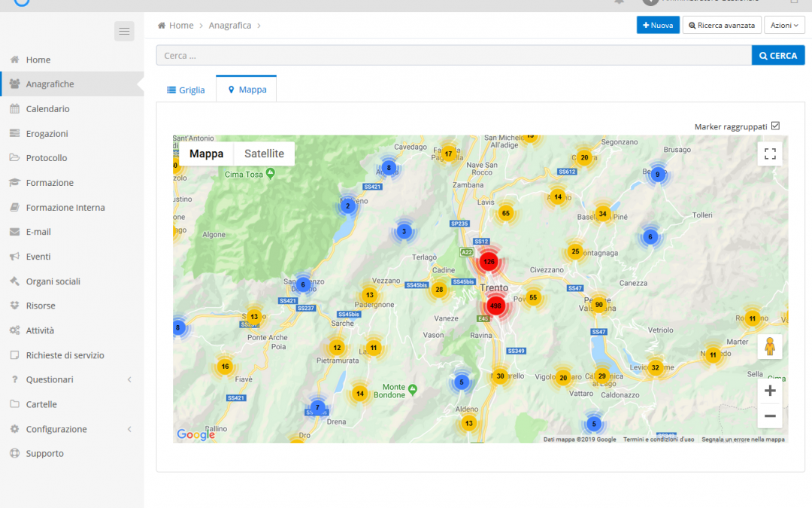Click the yellow 28 cluster marker
Screen dimensions: 812x508
[x=439, y=290]
